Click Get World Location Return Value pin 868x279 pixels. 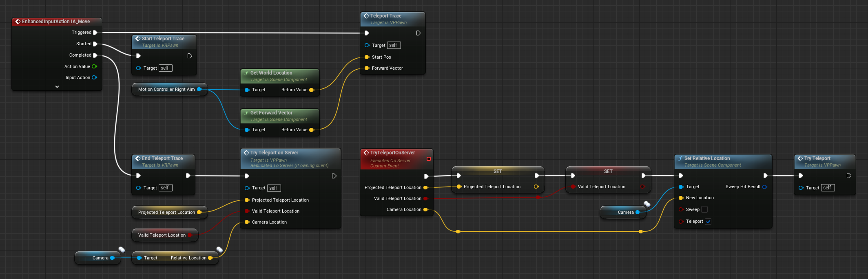click(x=312, y=90)
